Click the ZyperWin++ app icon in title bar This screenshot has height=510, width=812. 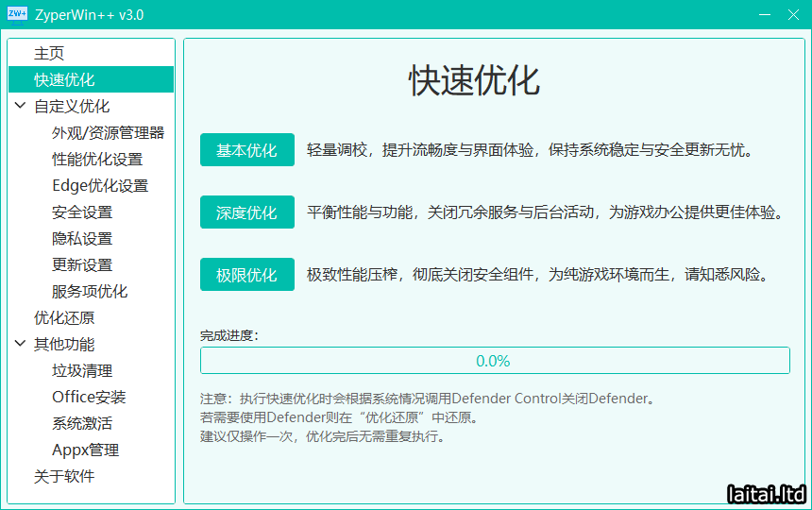[x=17, y=15]
